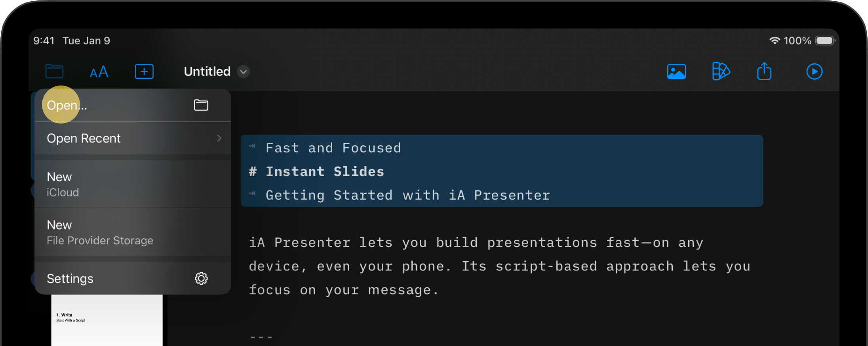Add a new slide with plus icon

144,72
